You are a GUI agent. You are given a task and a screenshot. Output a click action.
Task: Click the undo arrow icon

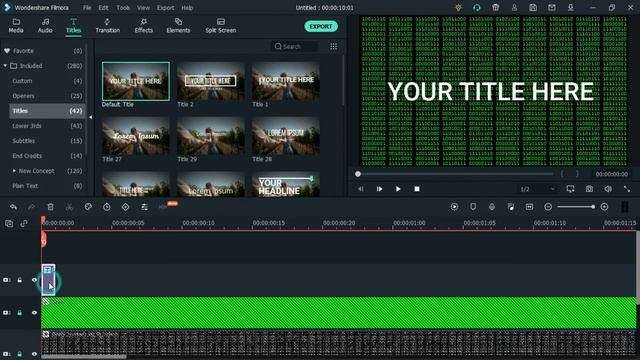[13, 207]
